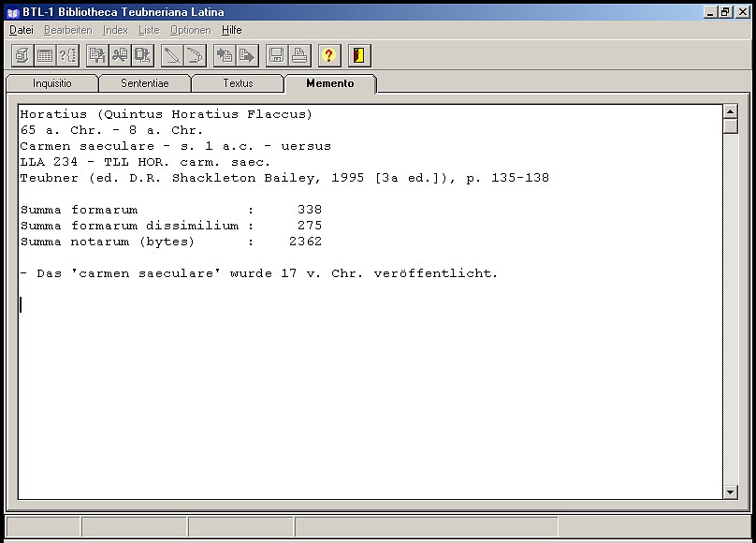Click the scrollbar up arrow
This screenshot has height=543, width=756.
731,111
